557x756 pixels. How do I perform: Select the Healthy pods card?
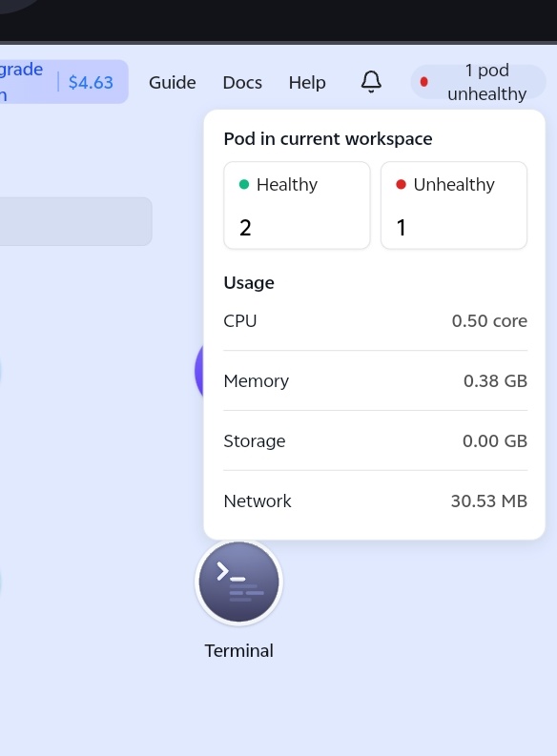[x=297, y=205]
